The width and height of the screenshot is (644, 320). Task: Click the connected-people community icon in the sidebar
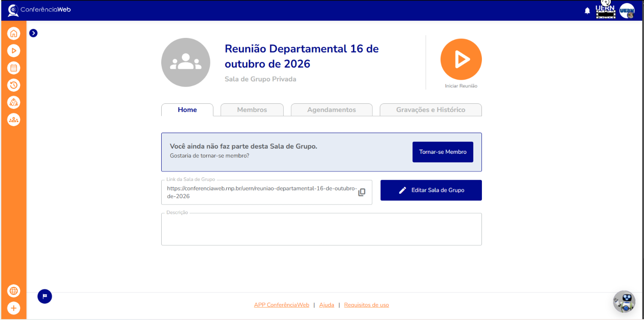14,103
